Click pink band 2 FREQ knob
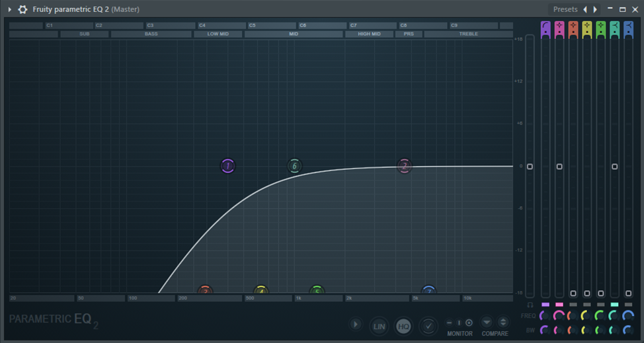Image resolution: width=644 pixels, height=343 pixels. 559,316
